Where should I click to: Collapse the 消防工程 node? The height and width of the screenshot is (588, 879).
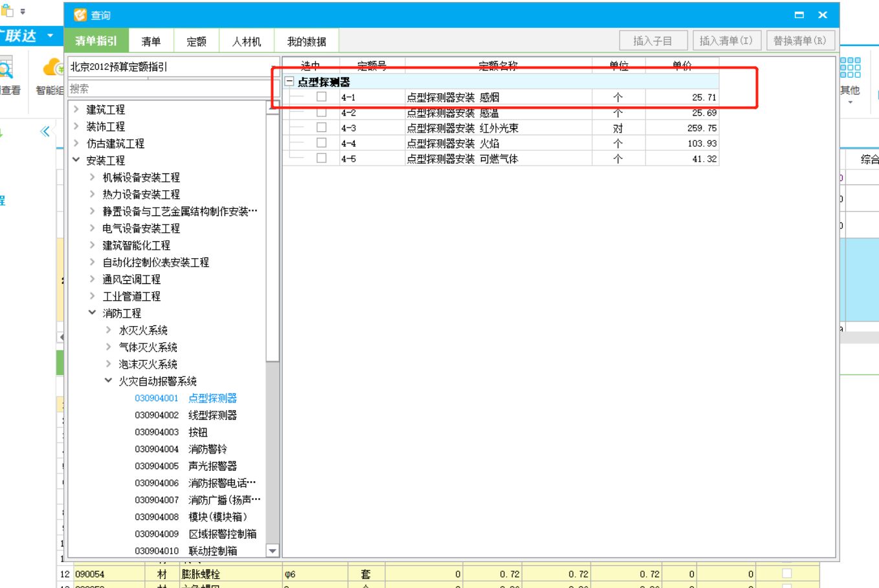93,312
